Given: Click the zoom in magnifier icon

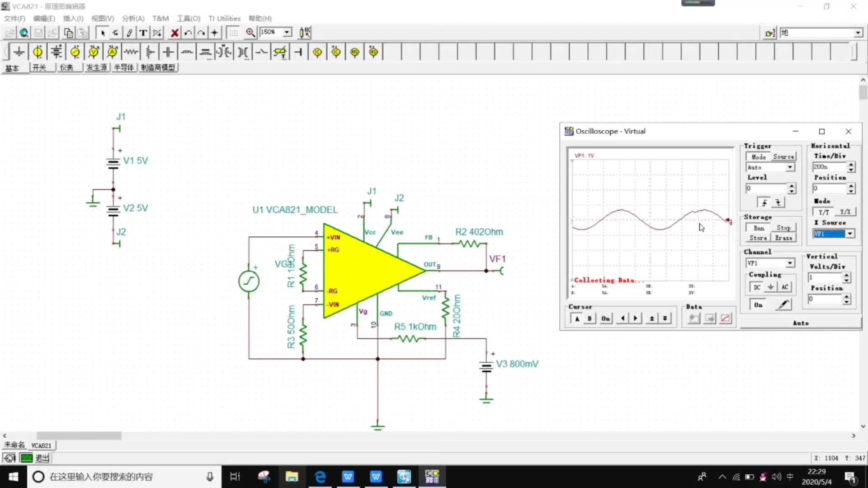Looking at the screenshot, I should point(250,32).
